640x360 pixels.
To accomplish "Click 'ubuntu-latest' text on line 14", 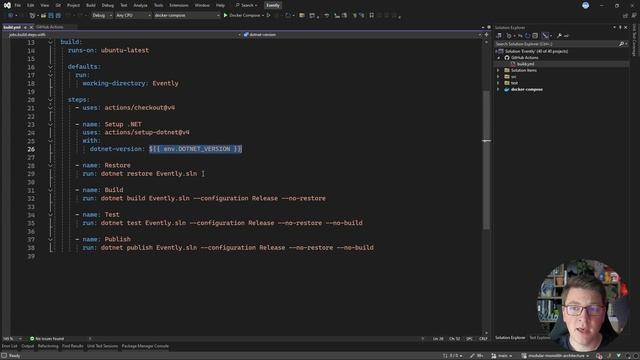I will coord(125,51).
